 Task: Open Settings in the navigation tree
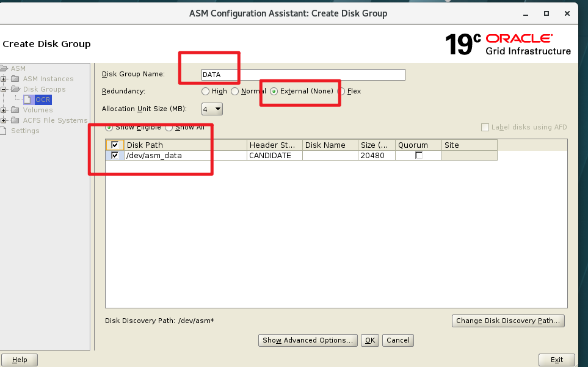pyautogui.click(x=25, y=131)
